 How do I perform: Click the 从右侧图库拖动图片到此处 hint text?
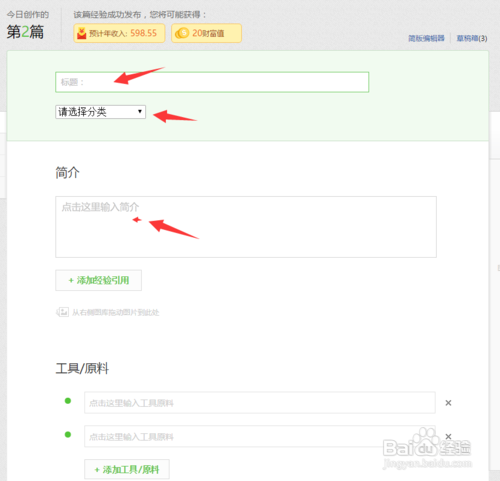point(116,312)
